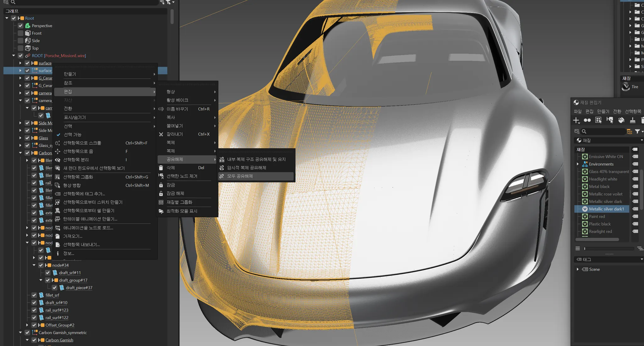
Task: Click the 만들기 menu in material editor
Action: (x=603, y=111)
